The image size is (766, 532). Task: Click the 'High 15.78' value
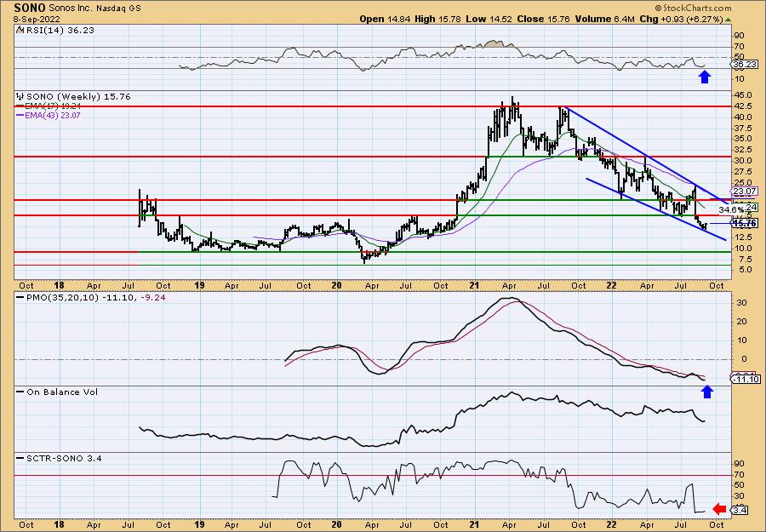coord(437,19)
